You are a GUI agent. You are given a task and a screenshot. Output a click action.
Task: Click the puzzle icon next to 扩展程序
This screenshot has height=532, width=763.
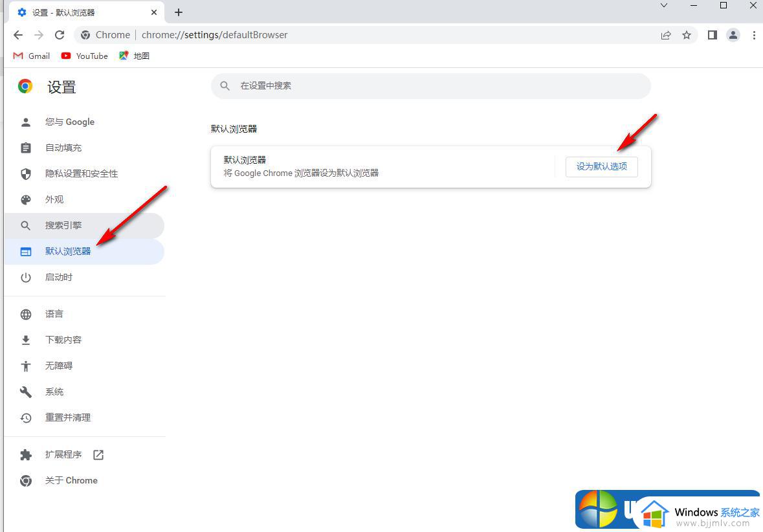(x=26, y=454)
